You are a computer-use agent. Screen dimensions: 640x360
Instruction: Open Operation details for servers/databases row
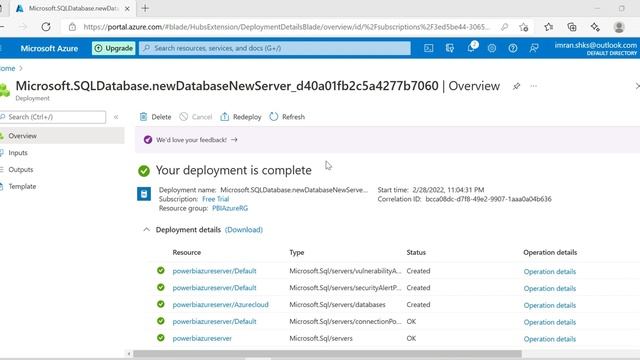click(x=550, y=305)
